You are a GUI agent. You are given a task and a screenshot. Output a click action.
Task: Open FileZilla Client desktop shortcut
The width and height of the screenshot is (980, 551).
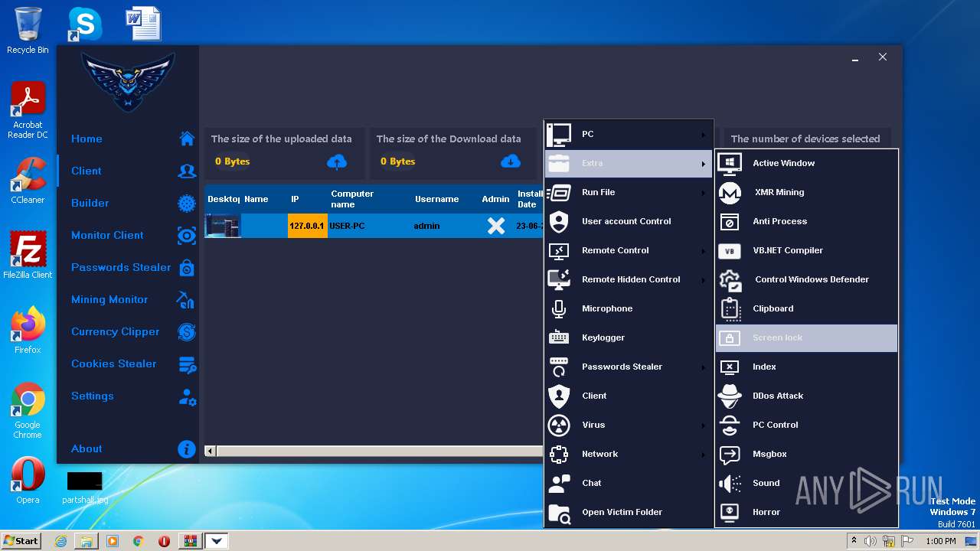pos(28,256)
